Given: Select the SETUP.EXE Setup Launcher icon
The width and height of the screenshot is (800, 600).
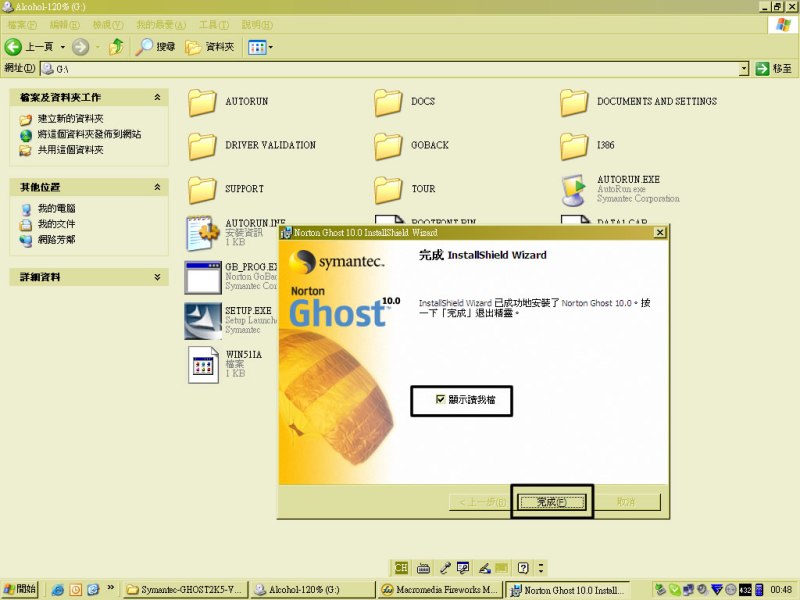Looking at the screenshot, I should click(x=203, y=321).
